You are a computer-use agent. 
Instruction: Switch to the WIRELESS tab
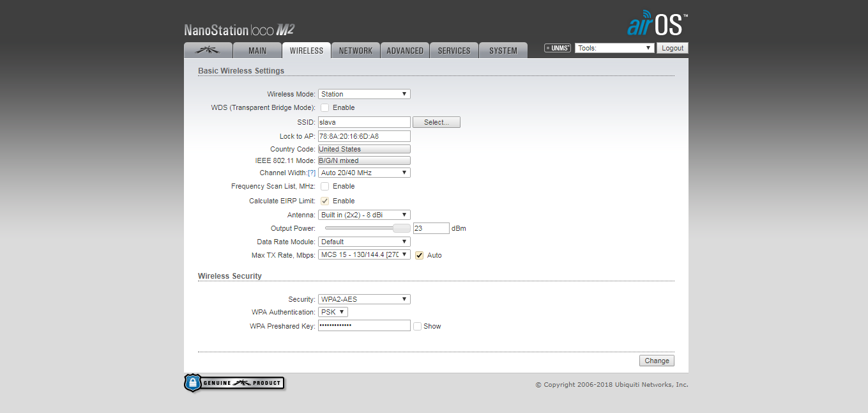(x=307, y=51)
